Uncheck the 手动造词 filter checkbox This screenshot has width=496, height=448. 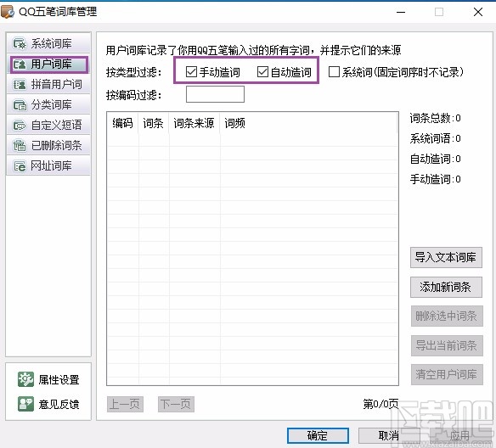[191, 72]
